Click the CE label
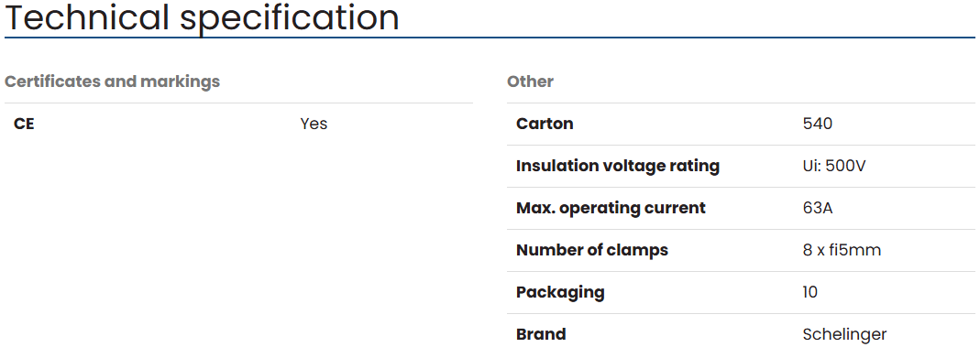The image size is (980, 358). coord(24,124)
